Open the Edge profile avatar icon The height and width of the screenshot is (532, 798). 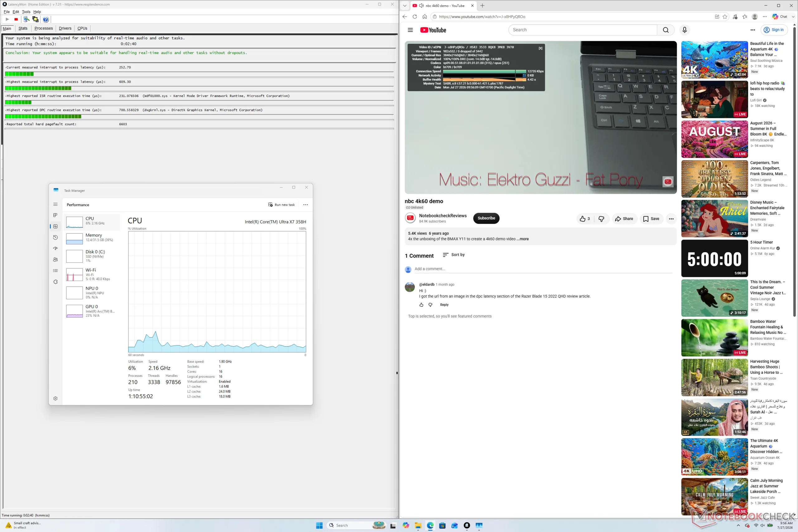(755, 17)
